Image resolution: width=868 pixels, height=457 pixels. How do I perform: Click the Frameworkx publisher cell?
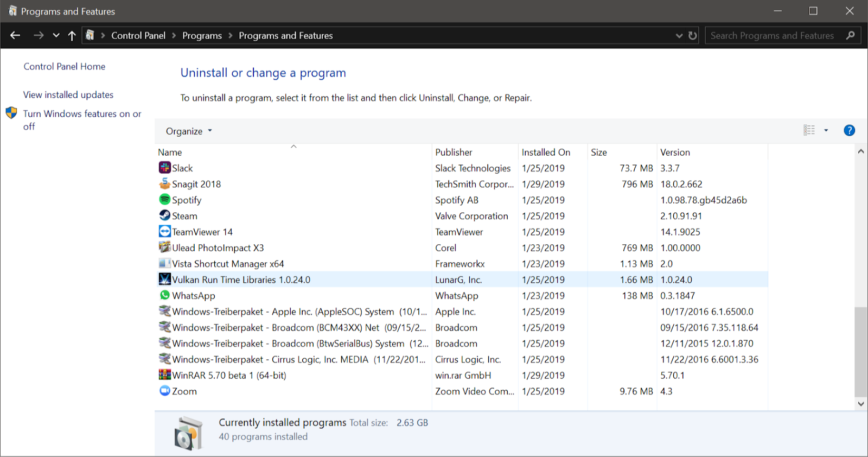click(x=460, y=264)
